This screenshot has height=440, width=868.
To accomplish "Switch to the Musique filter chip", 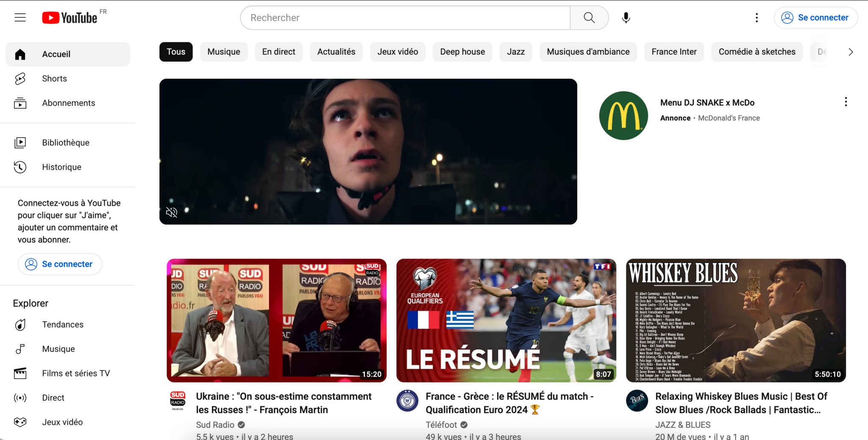I will coord(223,52).
